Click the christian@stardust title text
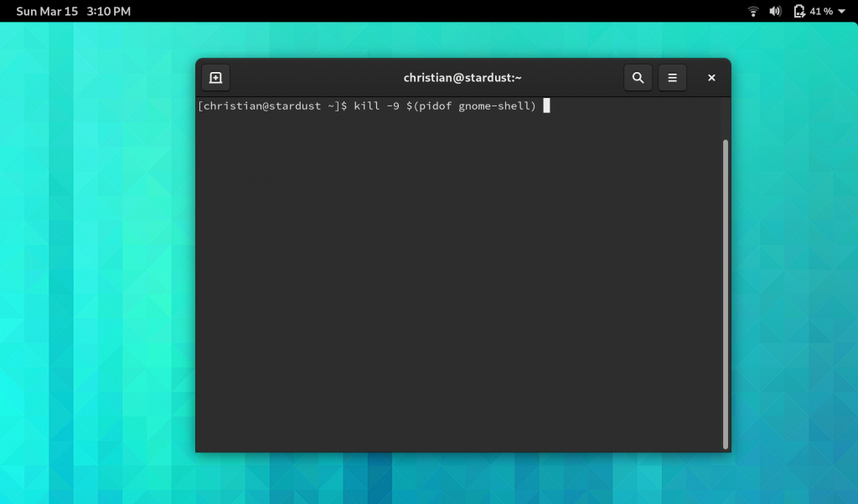The width and height of the screenshot is (858, 504). [x=463, y=78]
